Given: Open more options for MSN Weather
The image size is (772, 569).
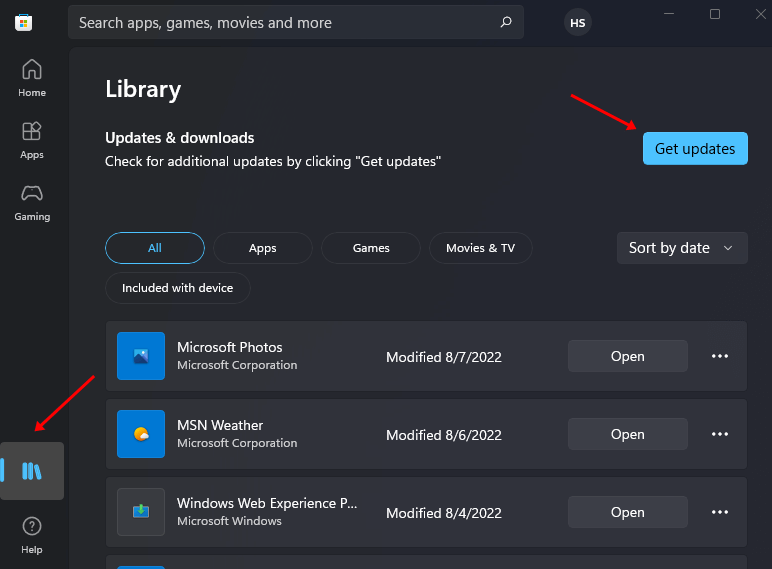Looking at the screenshot, I should click(720, 434).
